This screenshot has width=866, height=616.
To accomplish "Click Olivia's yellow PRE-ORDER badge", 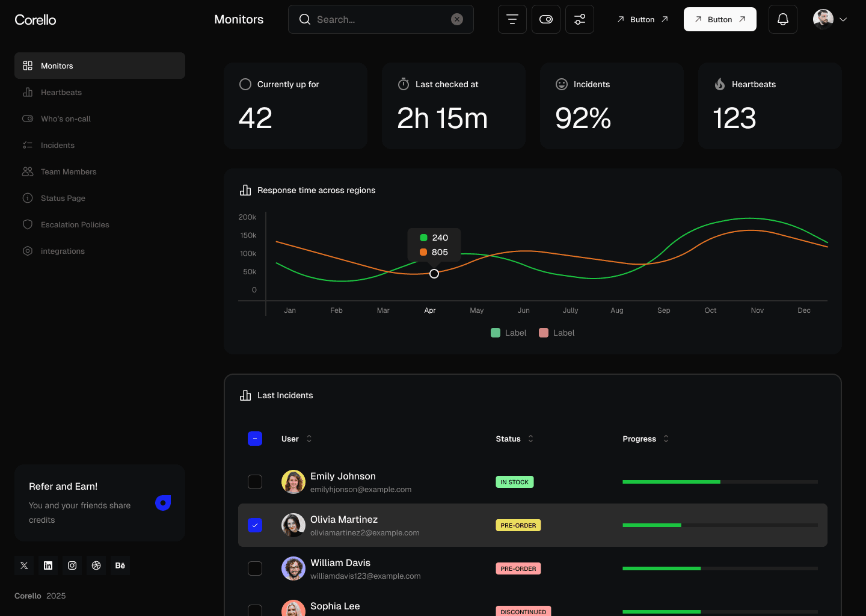I will (x=518, y=525).
